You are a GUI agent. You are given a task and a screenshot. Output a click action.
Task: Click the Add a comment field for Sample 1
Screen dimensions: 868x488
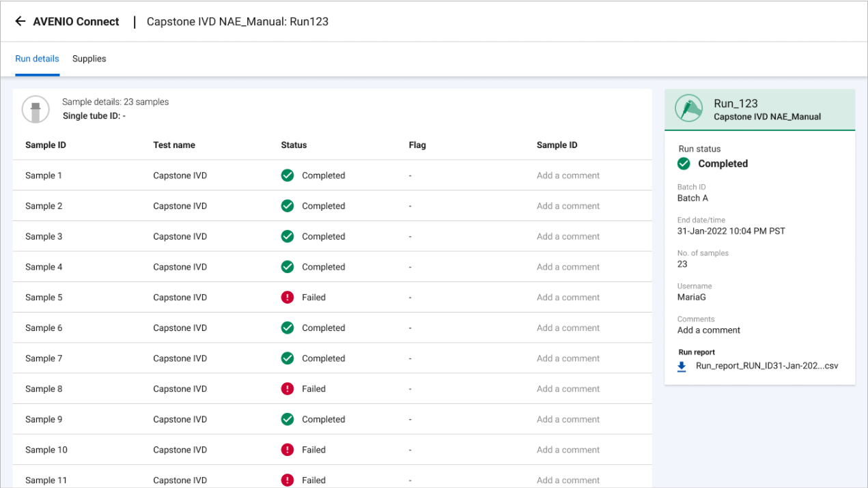click(568, 175)
